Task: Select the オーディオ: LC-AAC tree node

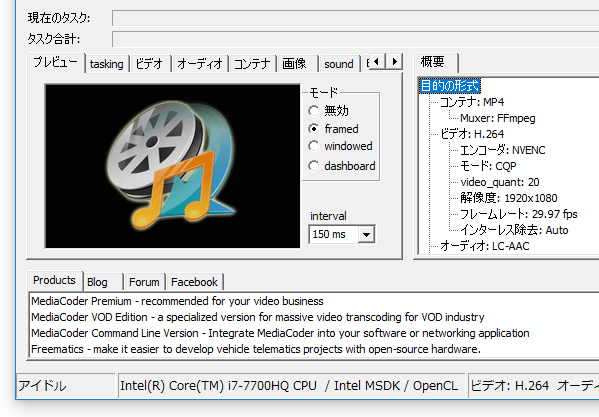Action: [x=485, y=246]
